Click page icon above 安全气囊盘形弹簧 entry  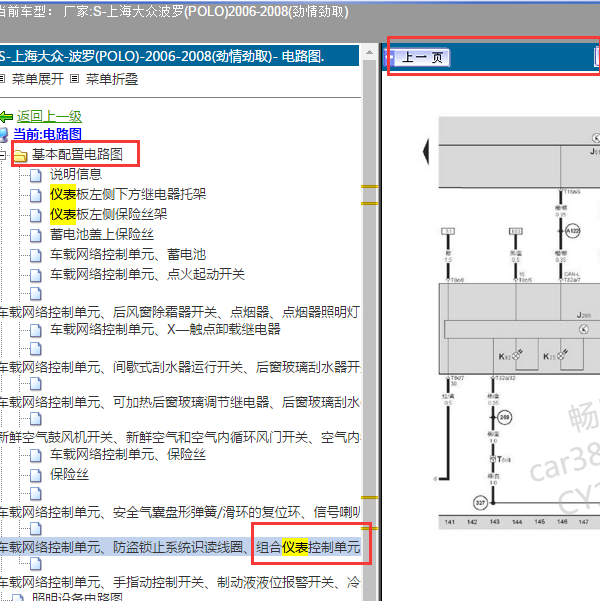coord(36,494)
